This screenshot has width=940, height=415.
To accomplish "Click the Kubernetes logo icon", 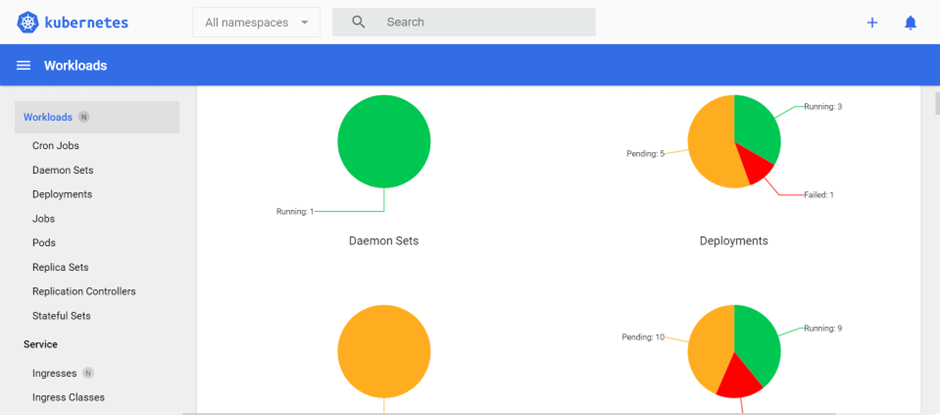I will click(27, 22).
